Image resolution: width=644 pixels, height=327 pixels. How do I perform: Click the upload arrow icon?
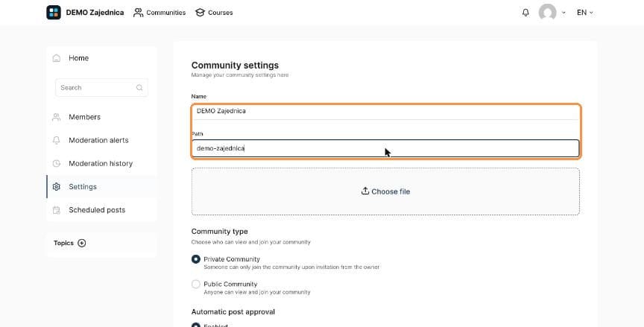(x=365, y=191)
